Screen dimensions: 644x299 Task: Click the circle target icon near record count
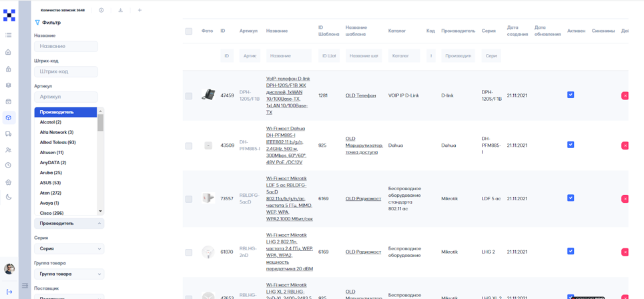(101, 10)
